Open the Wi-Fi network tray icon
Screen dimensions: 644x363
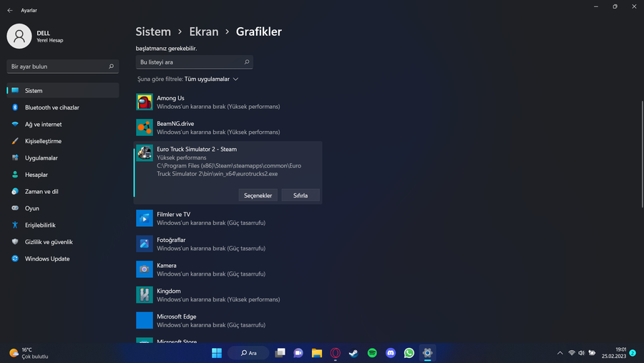point(571,353)
